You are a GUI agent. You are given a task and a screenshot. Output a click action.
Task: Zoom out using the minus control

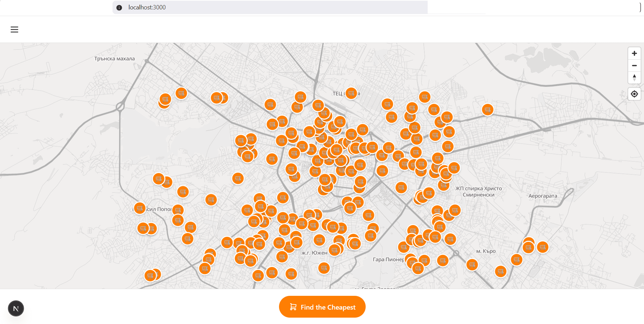pos(634,65)
